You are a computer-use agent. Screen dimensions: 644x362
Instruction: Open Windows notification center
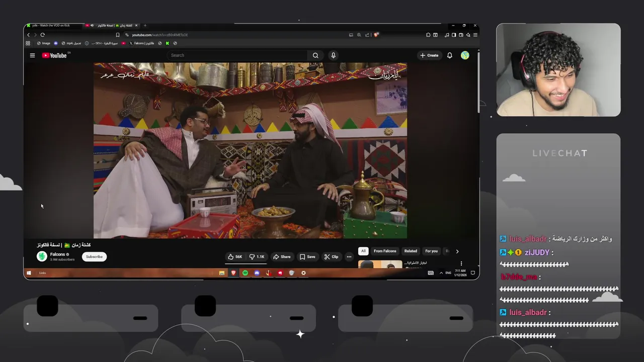[472, 273]
